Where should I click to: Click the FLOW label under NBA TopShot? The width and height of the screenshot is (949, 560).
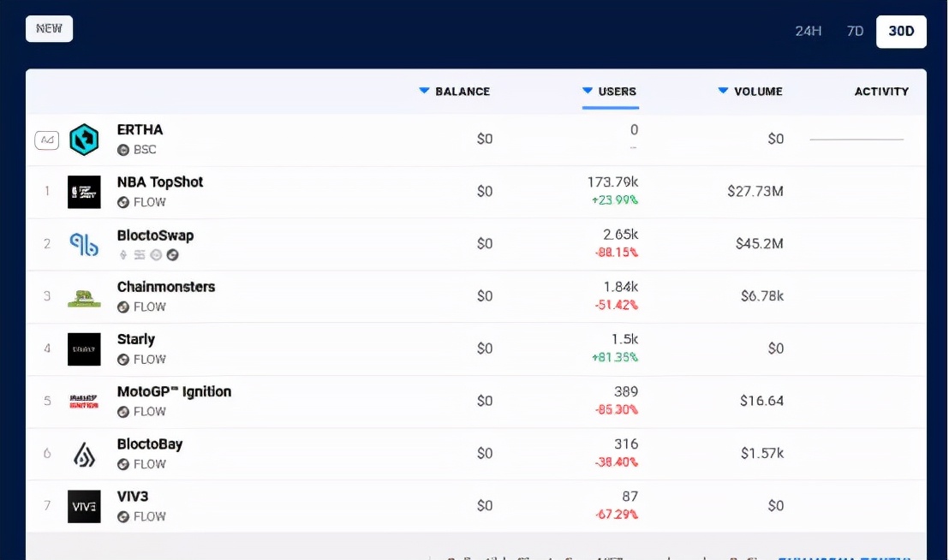click(x=150, y=203)
